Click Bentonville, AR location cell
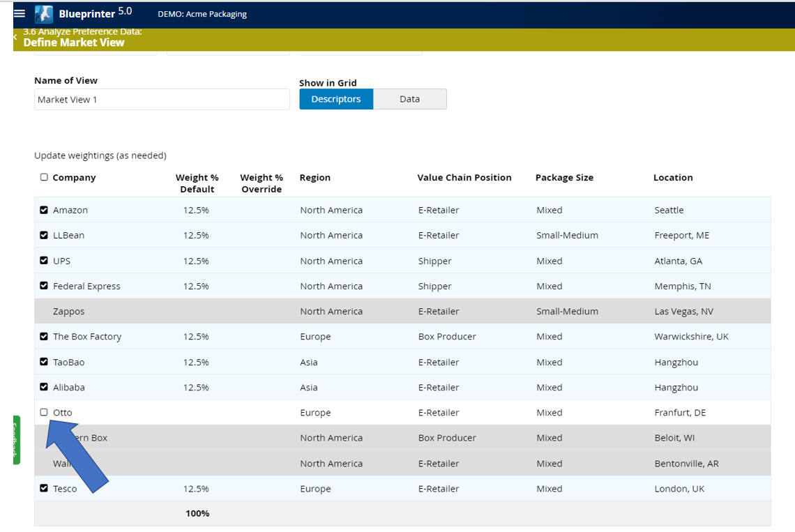The width and height of the screenshot is (795, 532). (686, 463)
